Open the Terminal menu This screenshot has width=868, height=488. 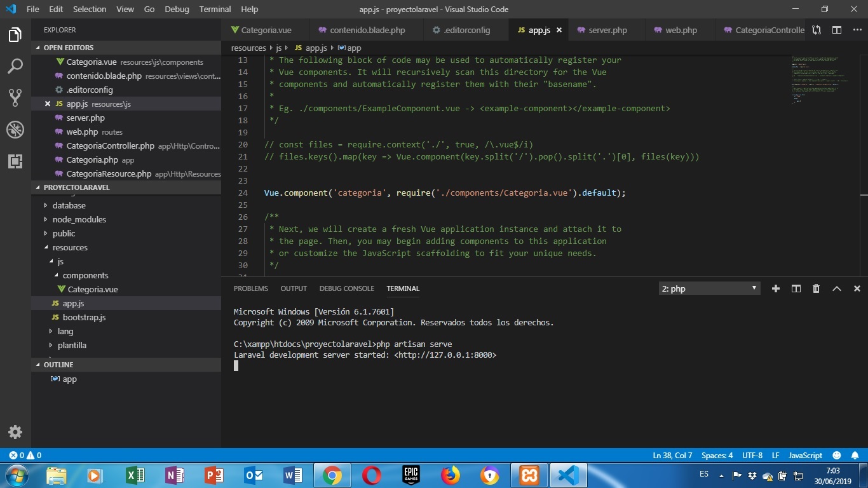(x=215, y=9)
